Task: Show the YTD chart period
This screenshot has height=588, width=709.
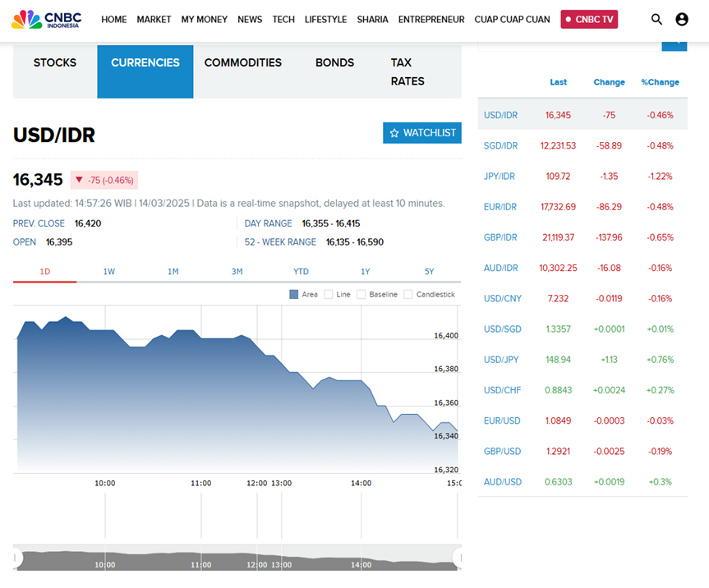Action: coord(301,271)
